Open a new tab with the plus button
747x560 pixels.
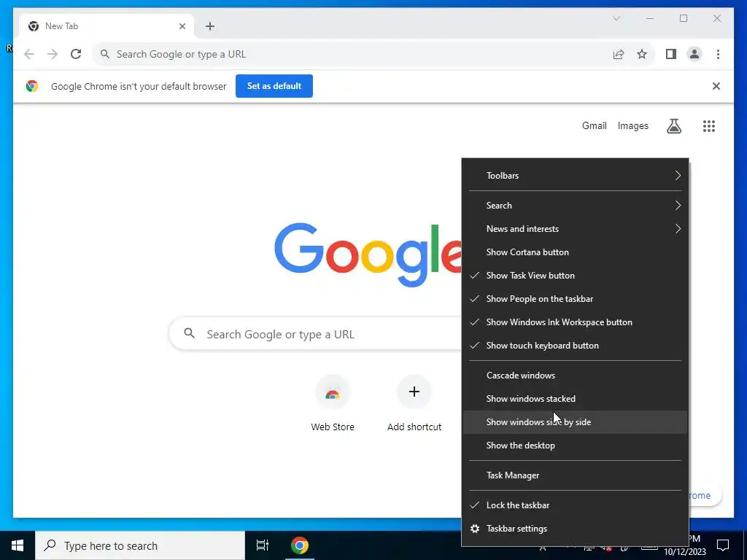point(210,26)
